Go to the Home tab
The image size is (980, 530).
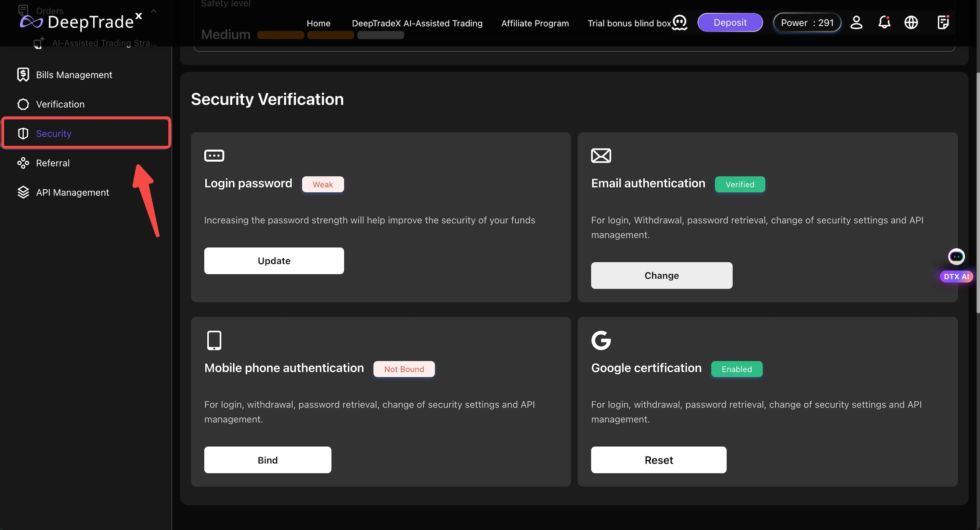pos(319,23)
